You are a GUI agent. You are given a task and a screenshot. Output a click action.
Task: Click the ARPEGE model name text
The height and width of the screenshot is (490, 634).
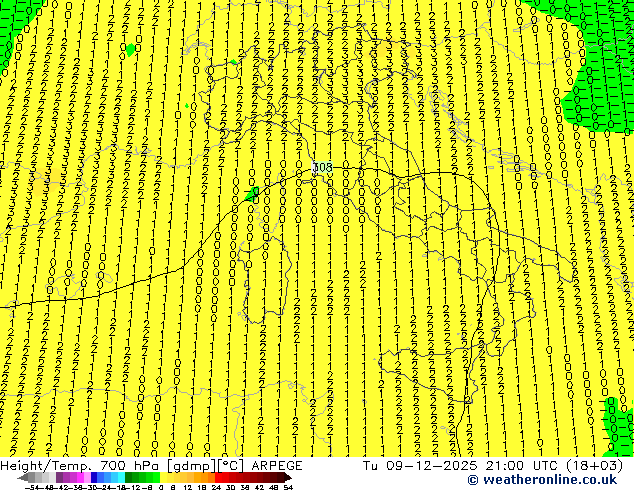click(277, 466)
